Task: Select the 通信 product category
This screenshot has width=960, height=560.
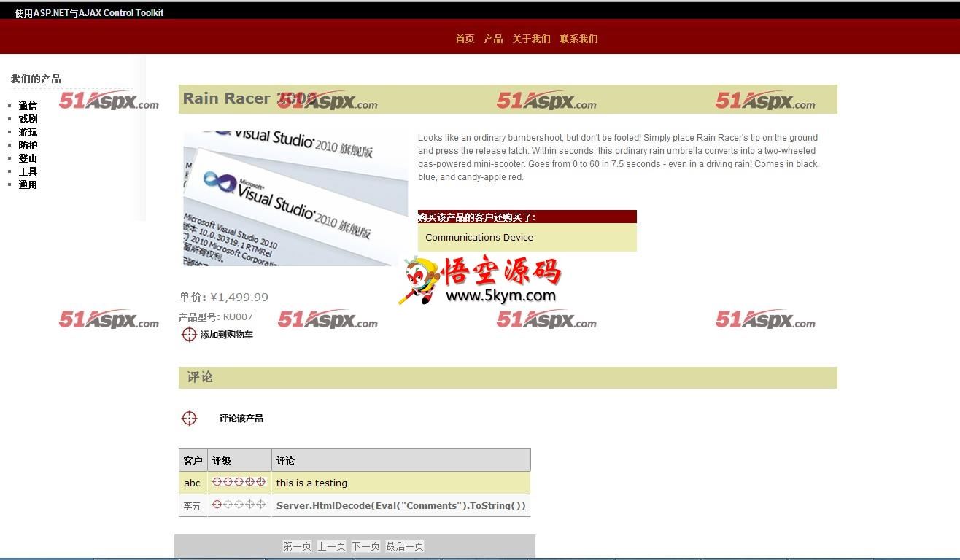Action: [28, 106]
